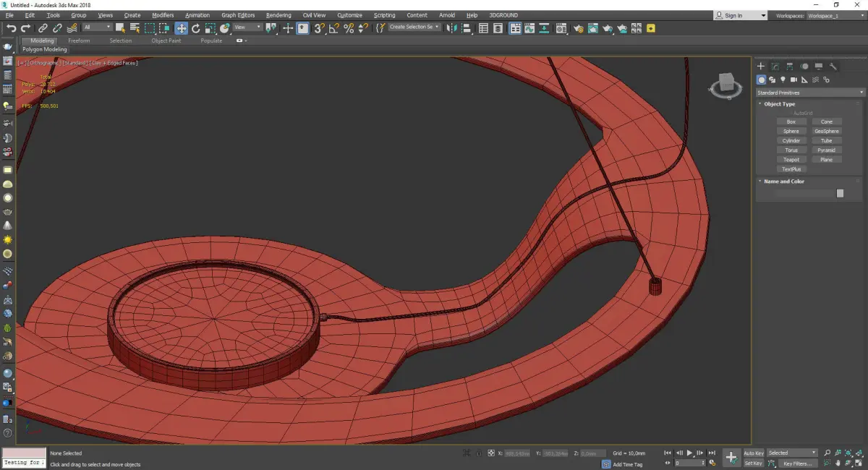868x470 pixels.
Task: Open the Modify tab in Command Panel
Action: [775, 67]
